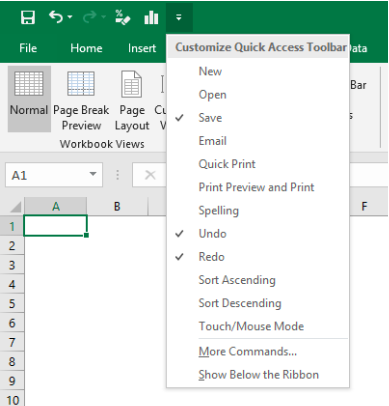Image resolution: width=389 pixels, height=406 pixels.
Task: Click the percent eraser icon in toolbar
Action: pos(122,17)
